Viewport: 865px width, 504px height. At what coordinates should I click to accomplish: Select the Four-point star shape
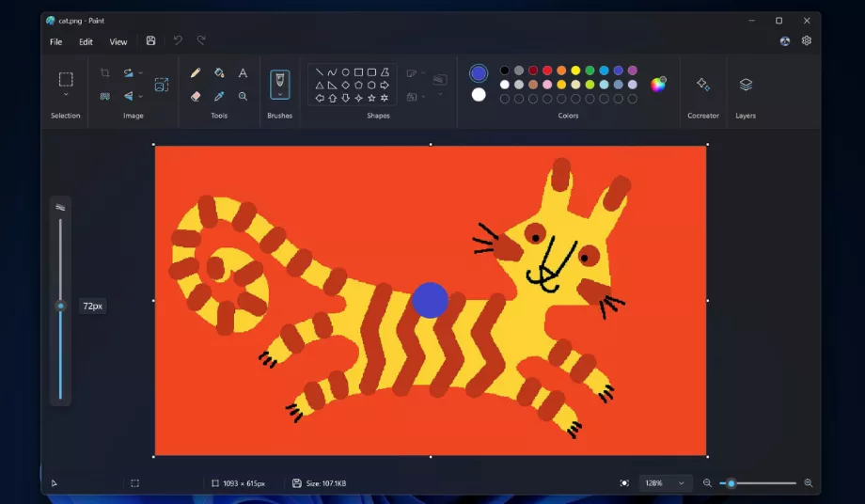[358, 98]
